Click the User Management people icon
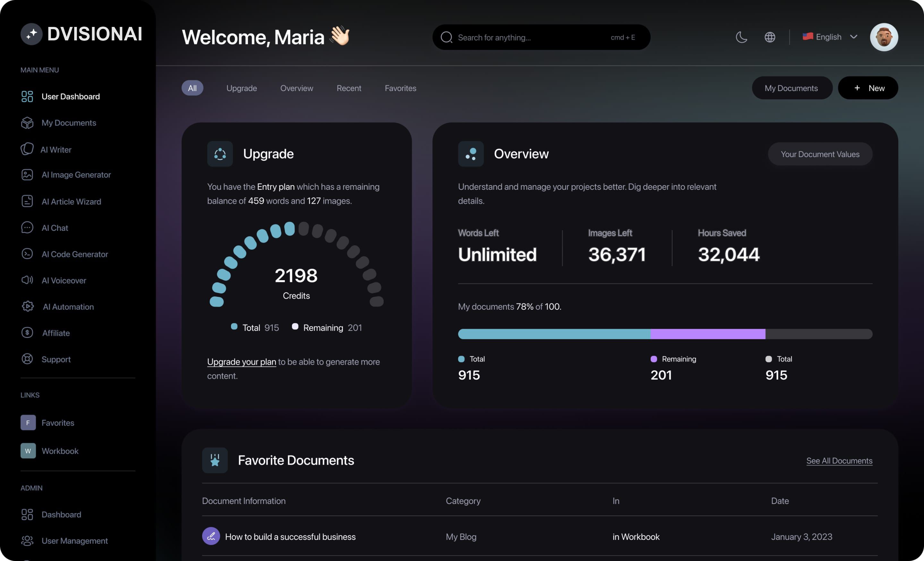This screenshot has height=561, width=924. pos(27,541)
